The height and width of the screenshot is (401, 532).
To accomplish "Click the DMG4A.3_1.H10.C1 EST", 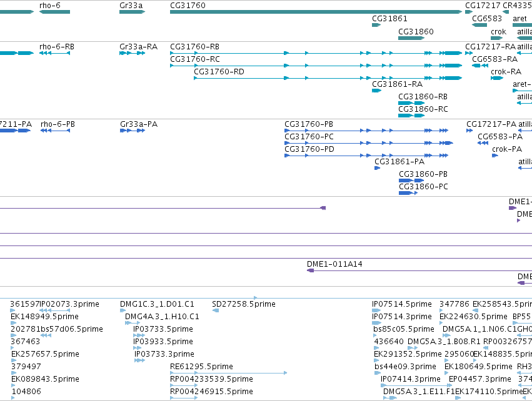I will pos(133,323).
